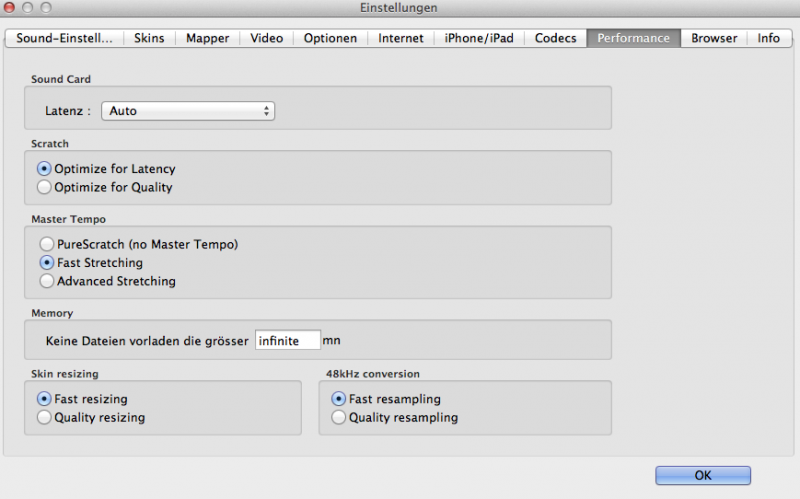800x499 pixels.
Task: Go to the Mapper tab
Action: point(208,39)
